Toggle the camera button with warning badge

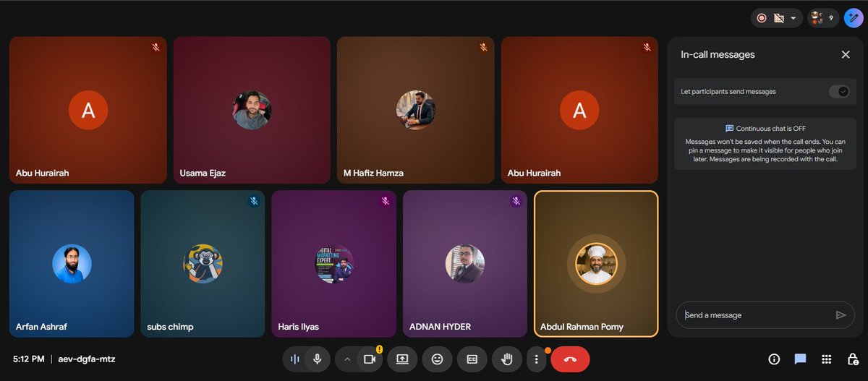tap(370, 359)
